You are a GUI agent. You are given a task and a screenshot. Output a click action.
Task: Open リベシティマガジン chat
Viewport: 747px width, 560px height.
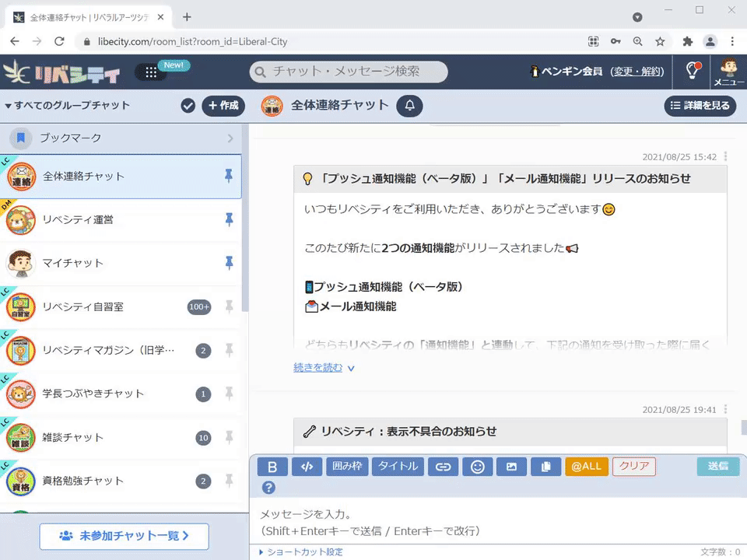tap(121, 351)
